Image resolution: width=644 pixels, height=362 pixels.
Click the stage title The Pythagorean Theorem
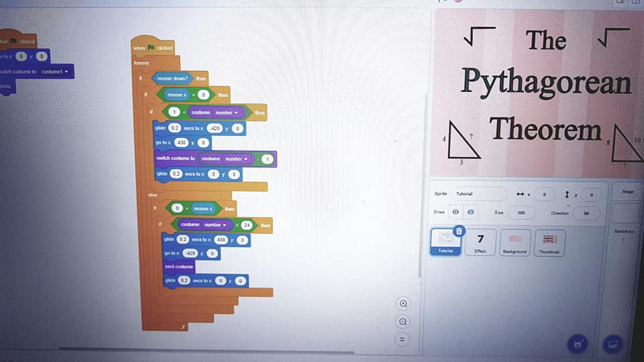(x=546, y=85)
